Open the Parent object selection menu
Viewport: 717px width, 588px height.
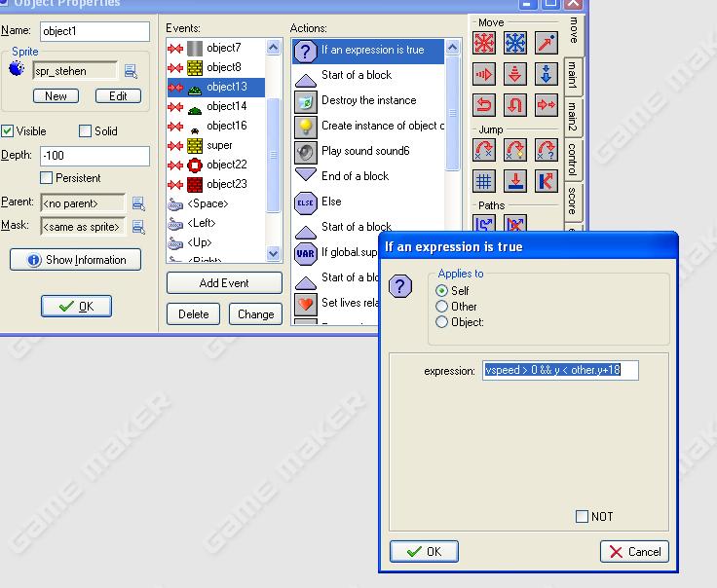coord(138,203)
